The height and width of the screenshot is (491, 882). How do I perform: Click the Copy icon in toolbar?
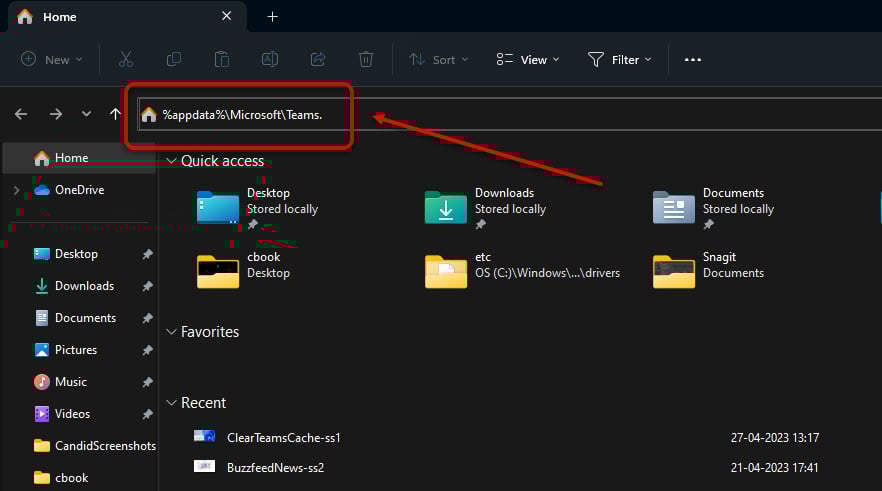(x=174, y=59)
